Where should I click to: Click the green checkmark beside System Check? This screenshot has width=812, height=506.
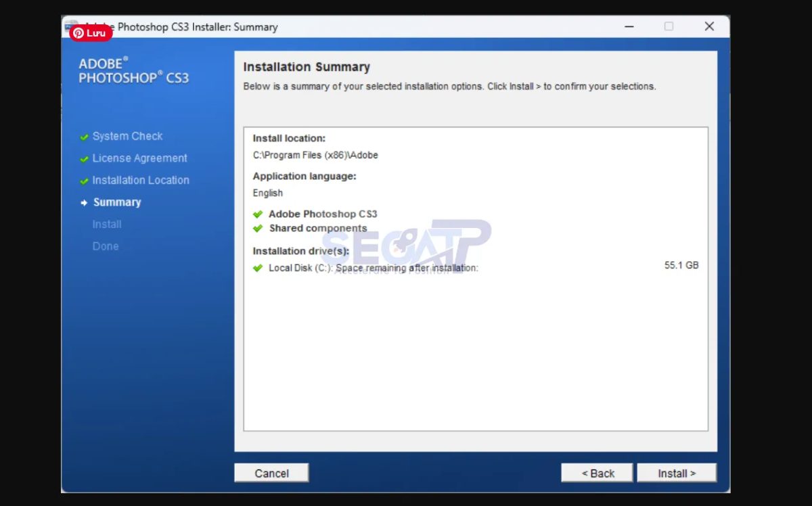pos(84,137)
